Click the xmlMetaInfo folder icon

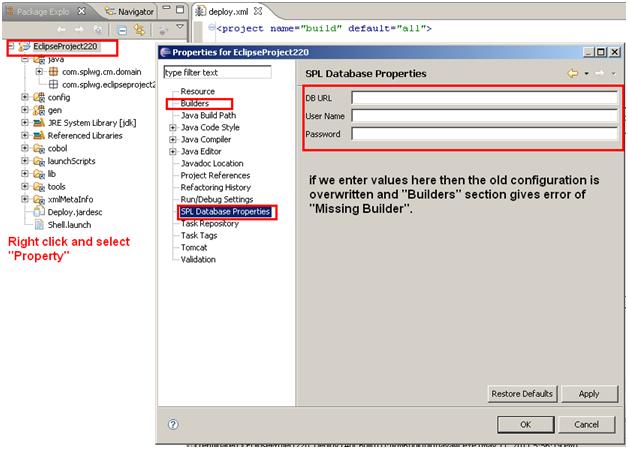tap(39, 199)
